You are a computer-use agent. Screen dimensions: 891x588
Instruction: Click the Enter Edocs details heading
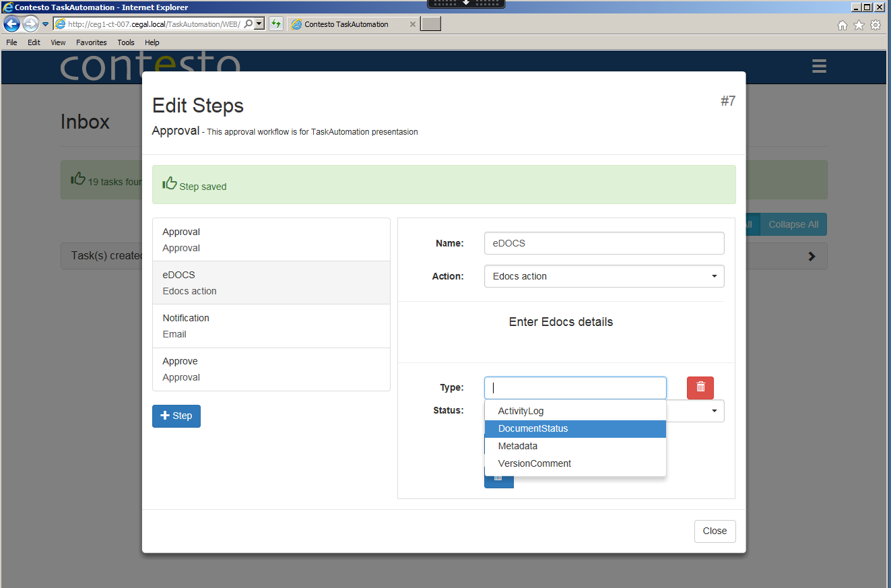point(561,322)
